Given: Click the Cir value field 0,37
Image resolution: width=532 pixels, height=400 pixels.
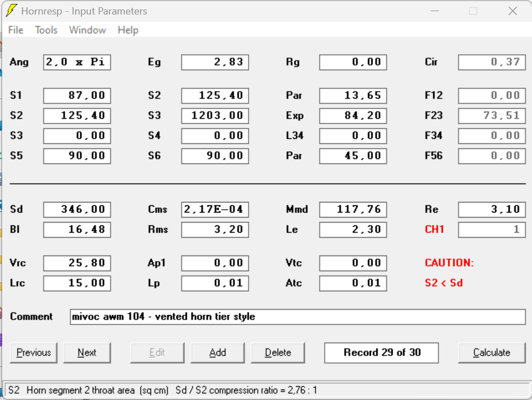Looking at the screenshot, I should [492, 62].
